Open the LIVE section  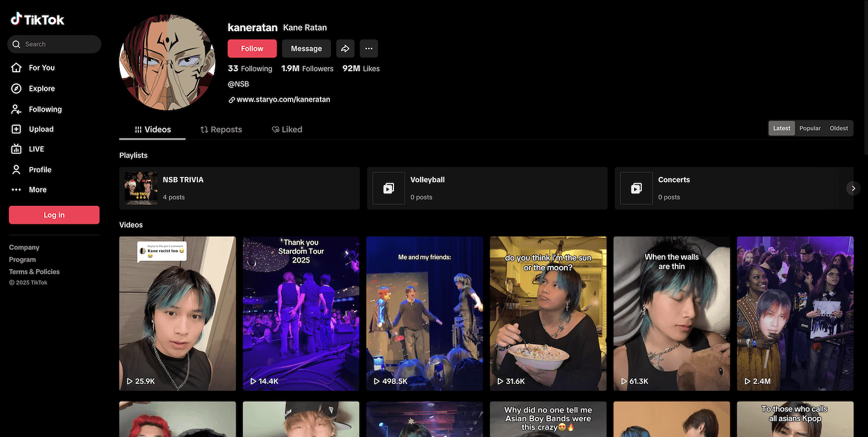tap(36, 149)
